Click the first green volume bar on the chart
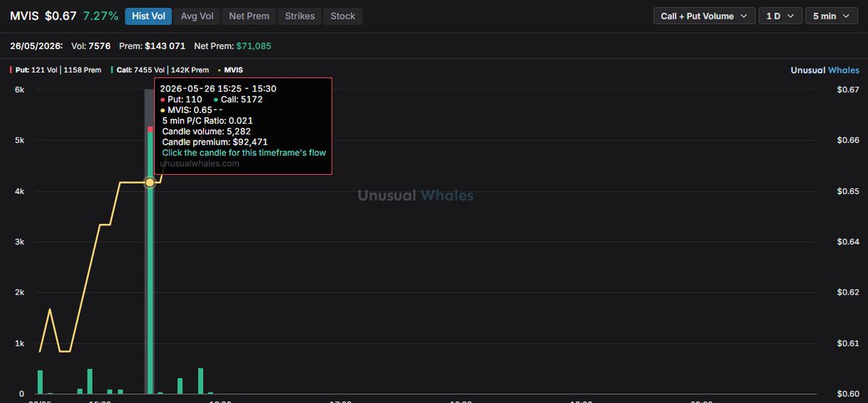This screenshot has width=868, height=403. click(41, 382)
